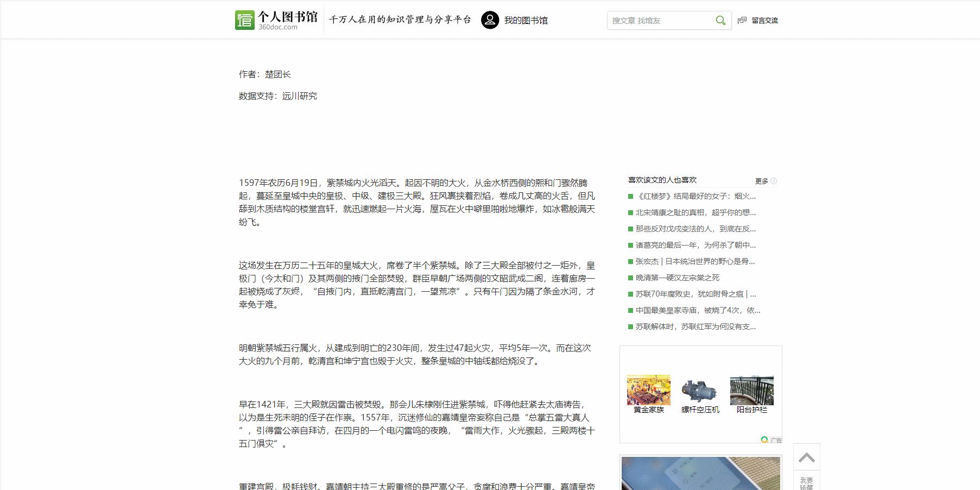The height and width of the screenshot is (490, 980).
Task: Click the green bullet beside the 红楼梦 article
Action: (630, 196)
